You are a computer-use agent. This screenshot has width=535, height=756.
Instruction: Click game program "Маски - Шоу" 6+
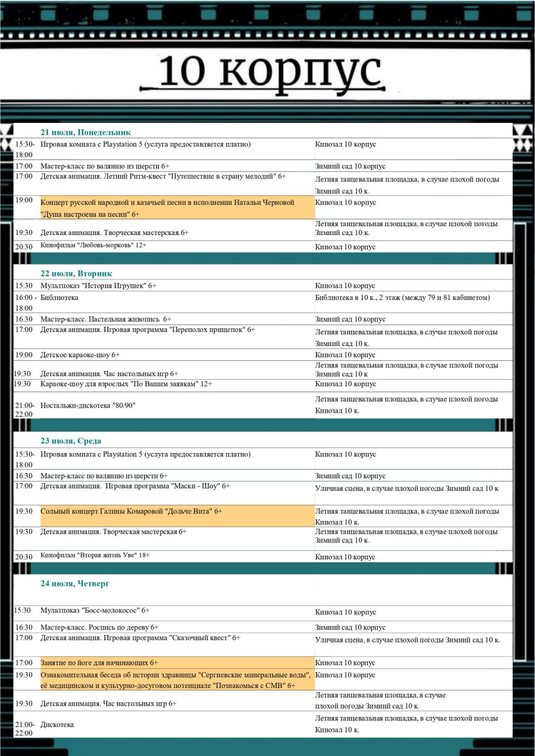pos(135,486)
